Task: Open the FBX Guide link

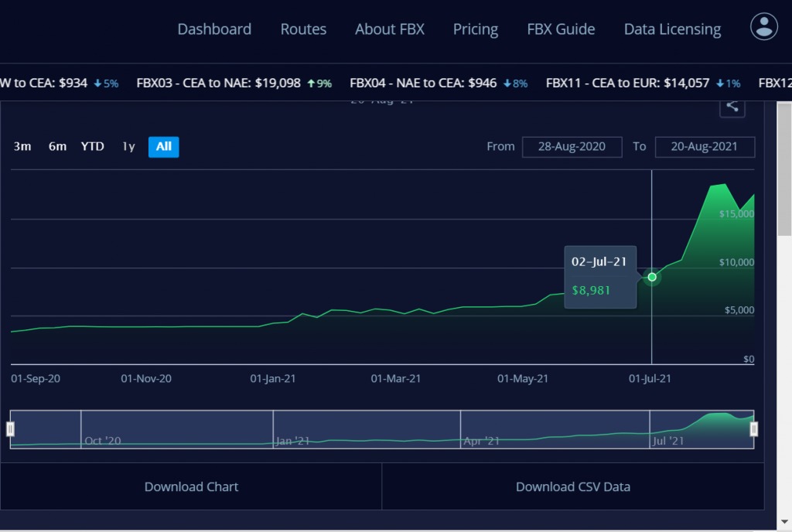Action: [x=561, y=29]
